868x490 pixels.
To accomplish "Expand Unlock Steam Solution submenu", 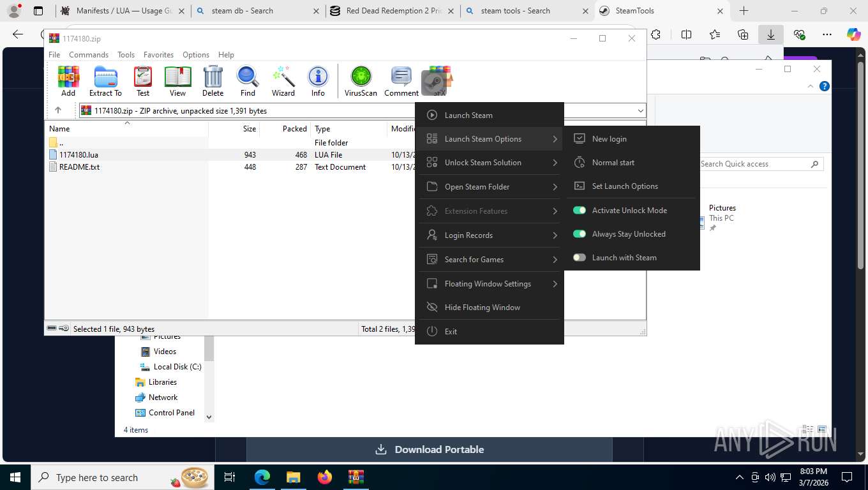I will 555,163.
